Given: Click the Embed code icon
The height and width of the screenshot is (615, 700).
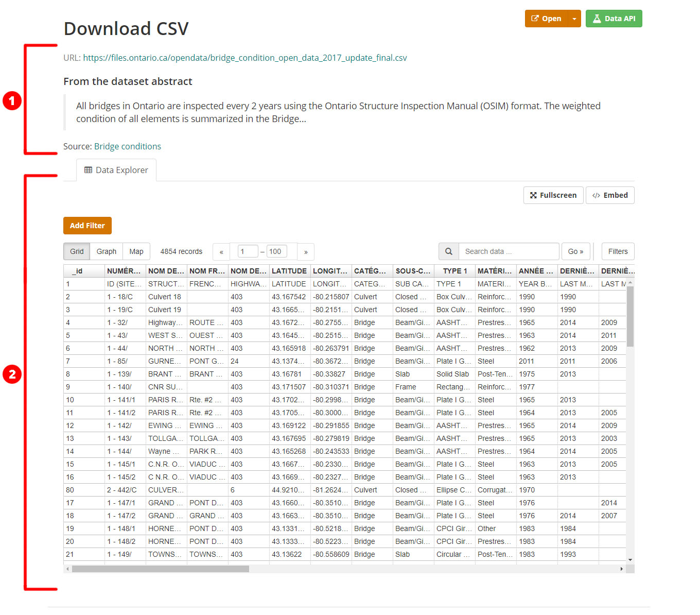Looking at the screenshot, I should pos(596,195).
